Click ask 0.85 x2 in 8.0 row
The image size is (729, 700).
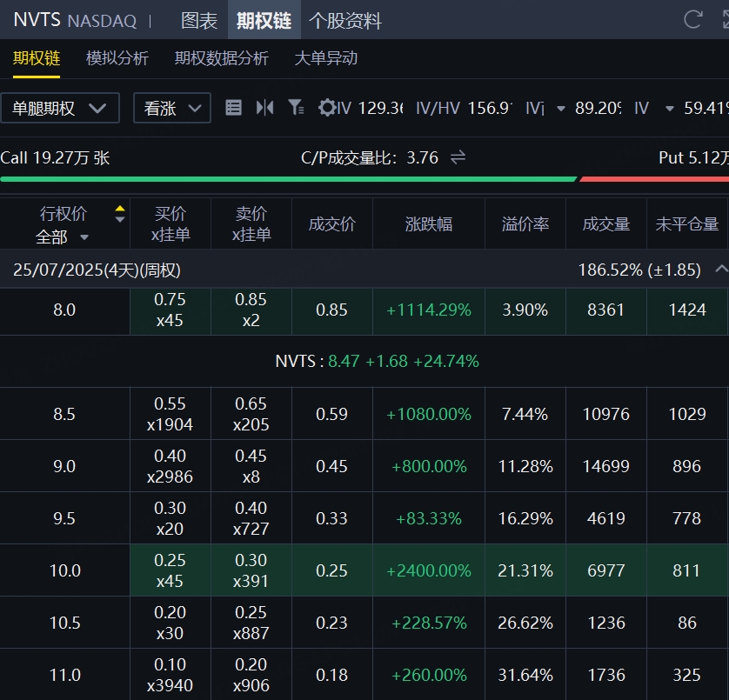(x=251, y=310)
